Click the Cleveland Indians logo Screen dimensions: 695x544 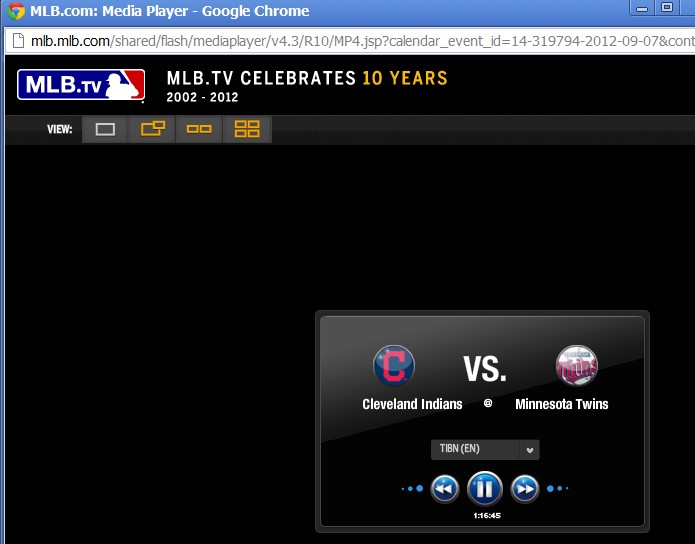394,365
